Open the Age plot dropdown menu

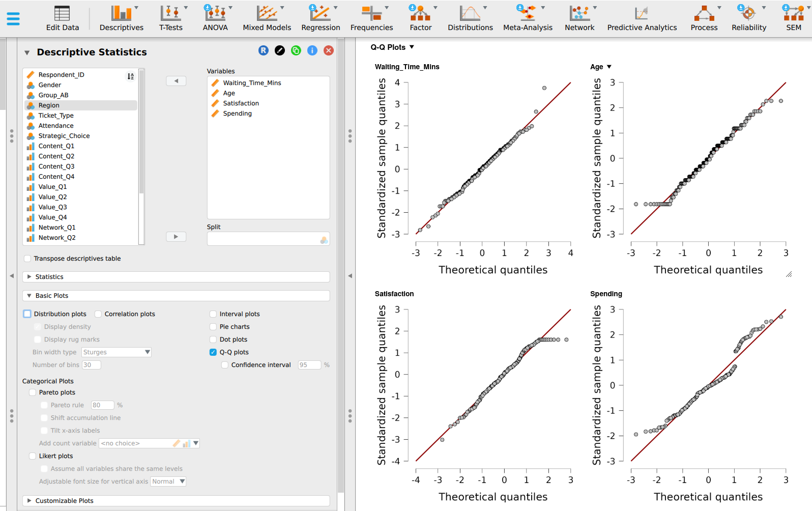(x=609, y=67)
